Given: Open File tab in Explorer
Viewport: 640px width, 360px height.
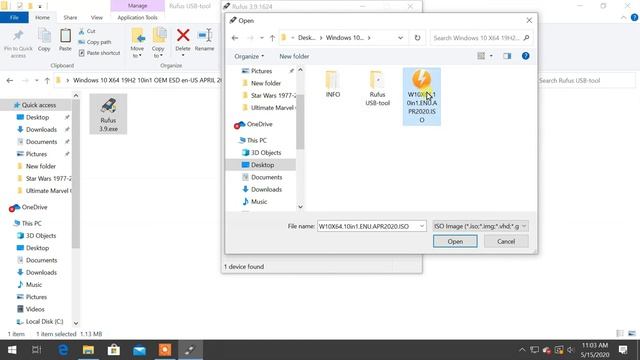Looking at the screenshot, I should [14, 18].
